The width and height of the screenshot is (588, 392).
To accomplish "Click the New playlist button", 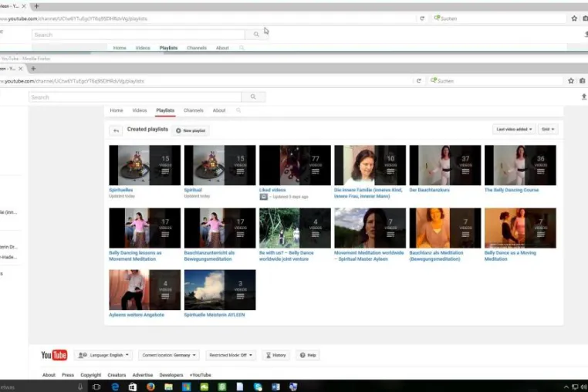I will click(x=191, y=130).
